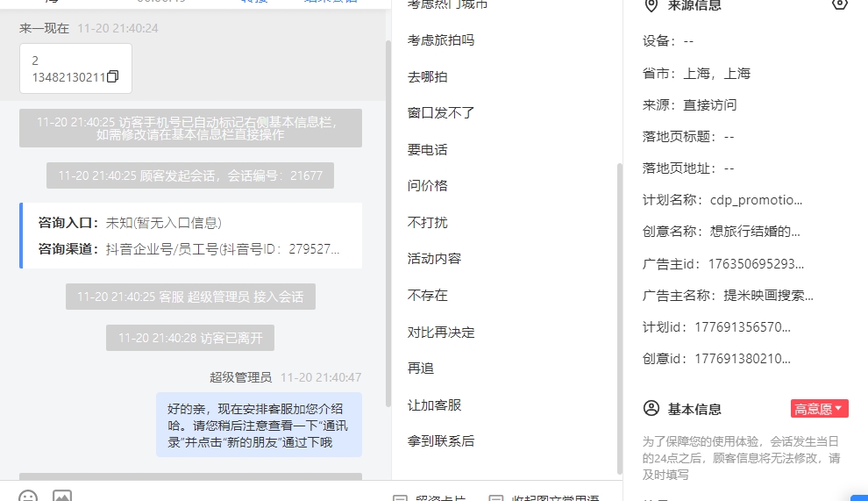Select the quick reply 考虑旅拍吗

point(441,39)
